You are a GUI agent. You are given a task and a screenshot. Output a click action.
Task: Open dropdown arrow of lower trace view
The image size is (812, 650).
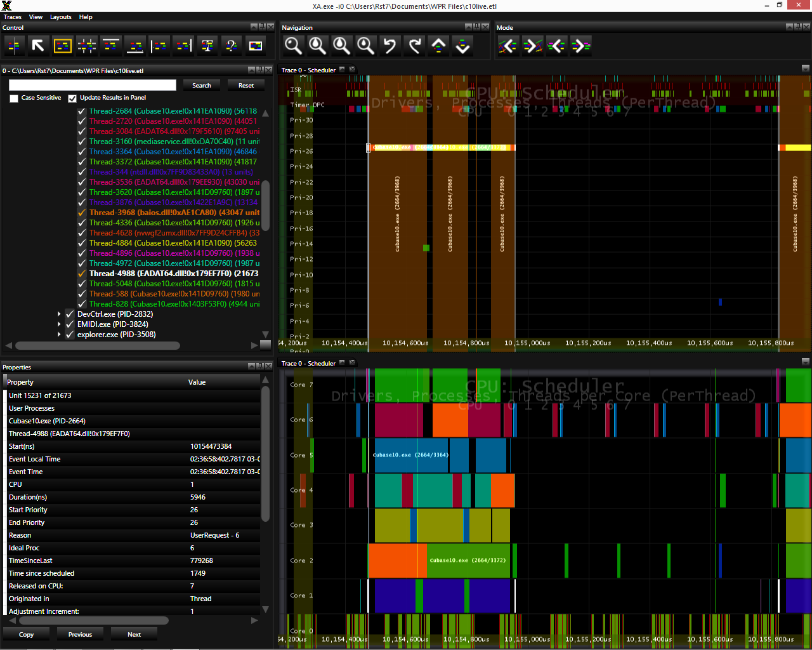pyautogui.click(x=805, y=362)
